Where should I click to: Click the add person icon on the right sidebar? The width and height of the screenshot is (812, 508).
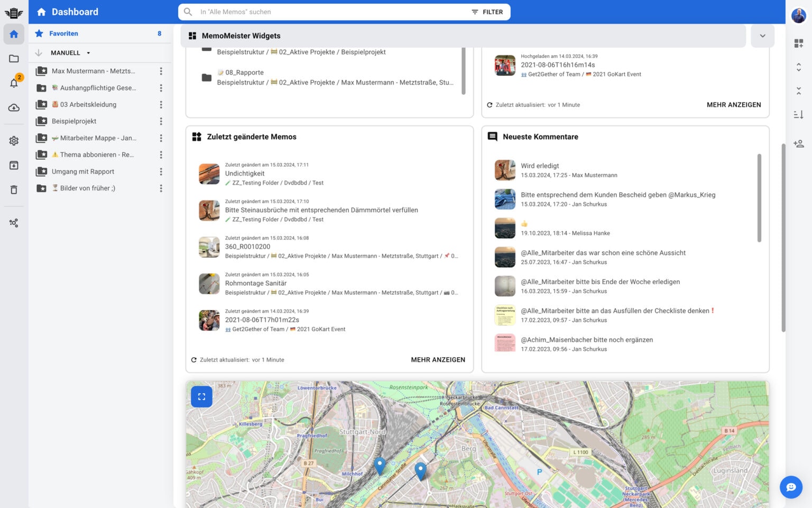[799, 143]
